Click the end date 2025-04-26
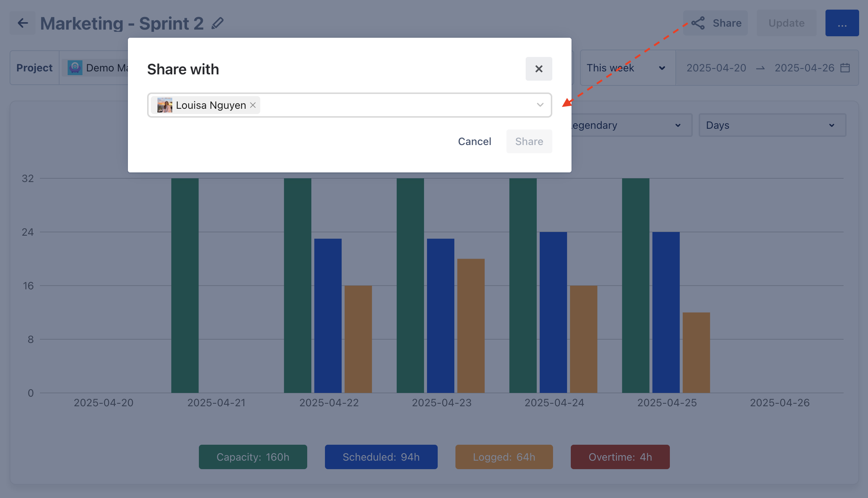This screenshot has width=868, height=498. click(x=804, y=68)
